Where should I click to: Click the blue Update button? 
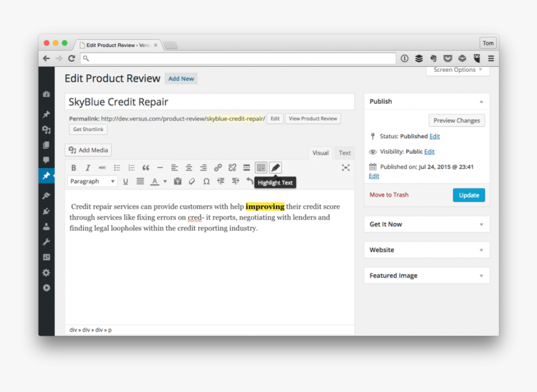pyautogui.click(x=468, y=195)
